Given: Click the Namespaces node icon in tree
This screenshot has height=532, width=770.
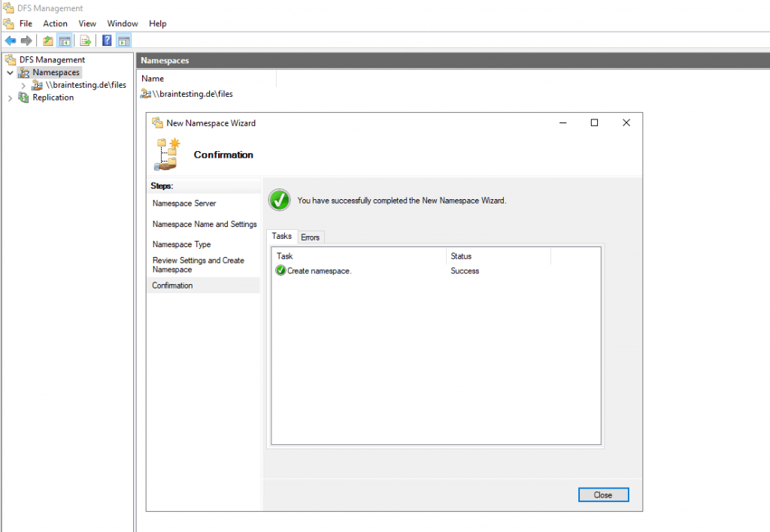Looking at the screenshot, I should 23,73.
